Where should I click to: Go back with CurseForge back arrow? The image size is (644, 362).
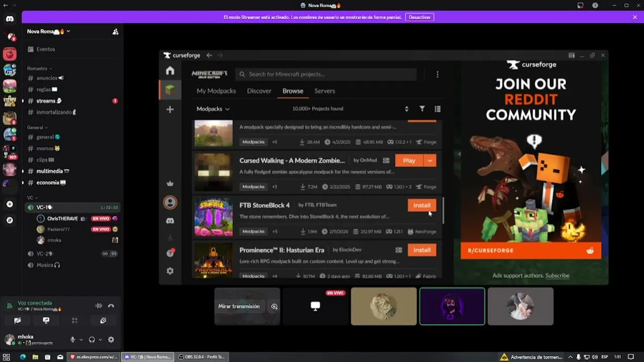coord(209,55)
